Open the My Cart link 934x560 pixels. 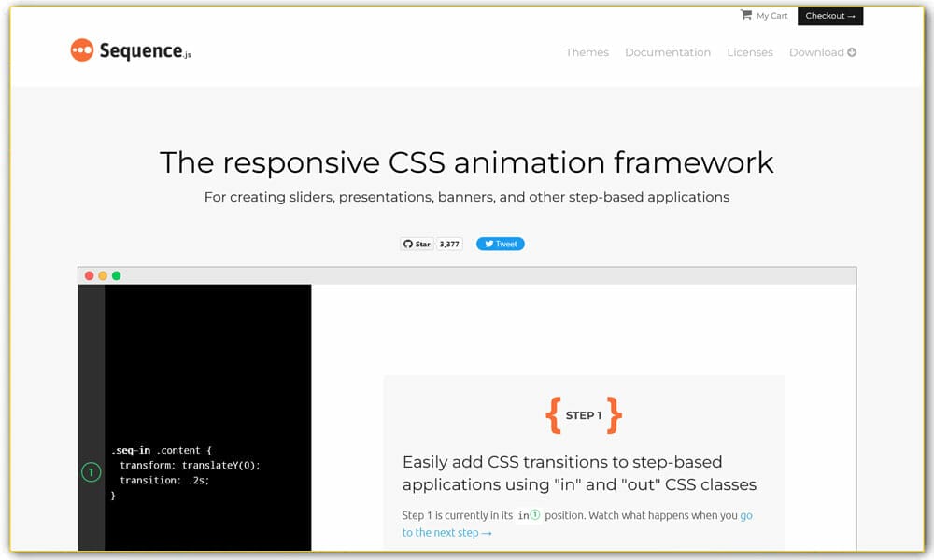[771, 16]
